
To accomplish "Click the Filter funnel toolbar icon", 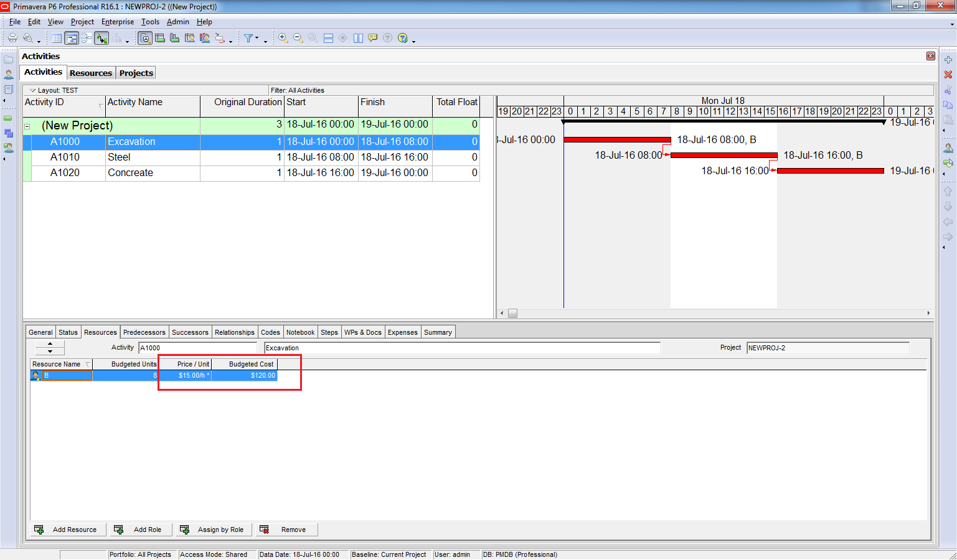I will coord(248,38).
